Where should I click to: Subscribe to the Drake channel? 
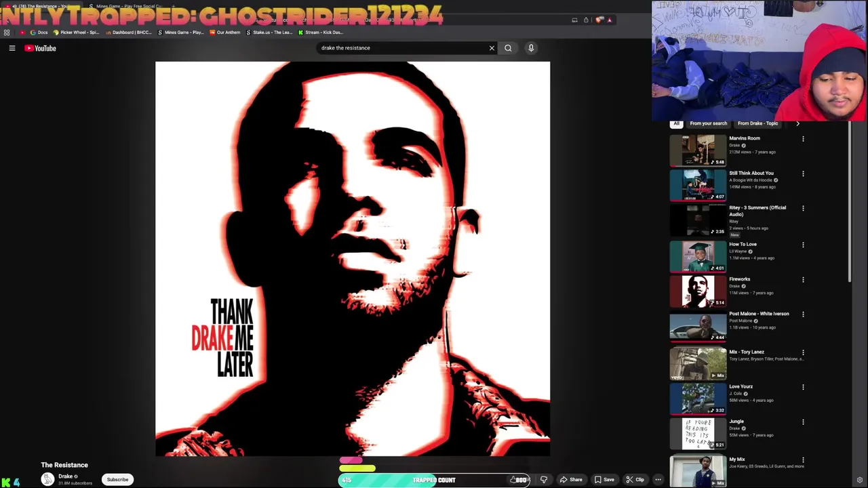click(117, 479)
